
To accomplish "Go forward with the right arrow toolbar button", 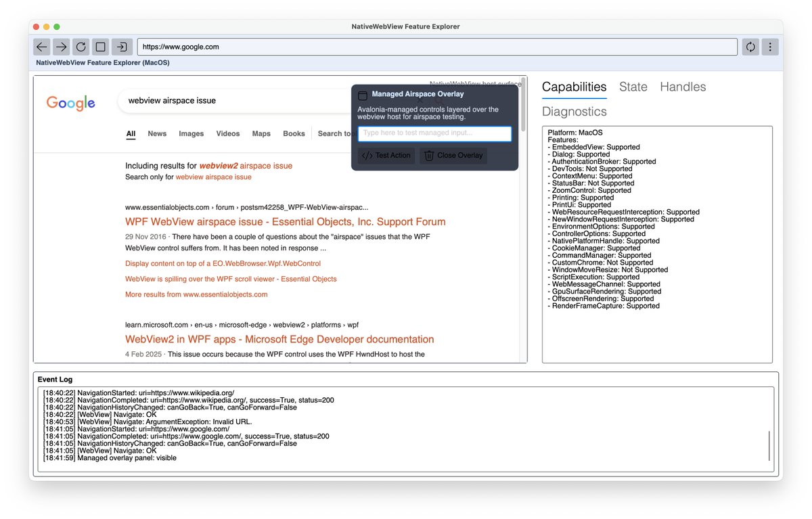I will pos(62,47).
